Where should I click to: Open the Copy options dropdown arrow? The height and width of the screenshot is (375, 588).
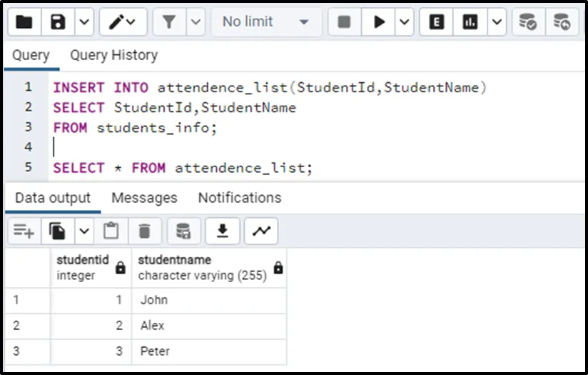(83, 231)
